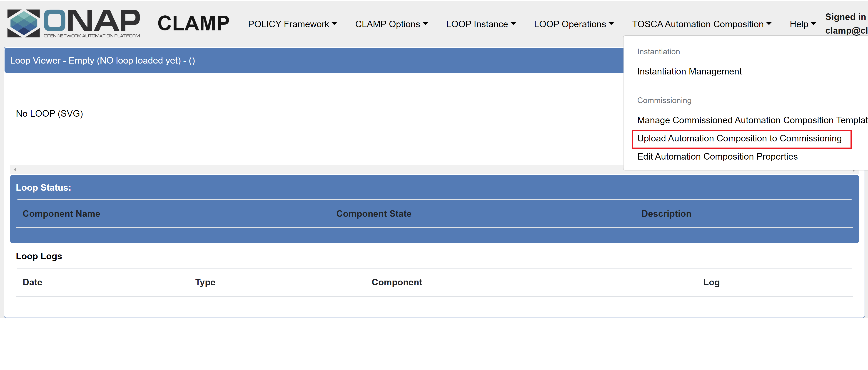Click the Component State column header
Screen dimensions: 868x370
(374, 214)
